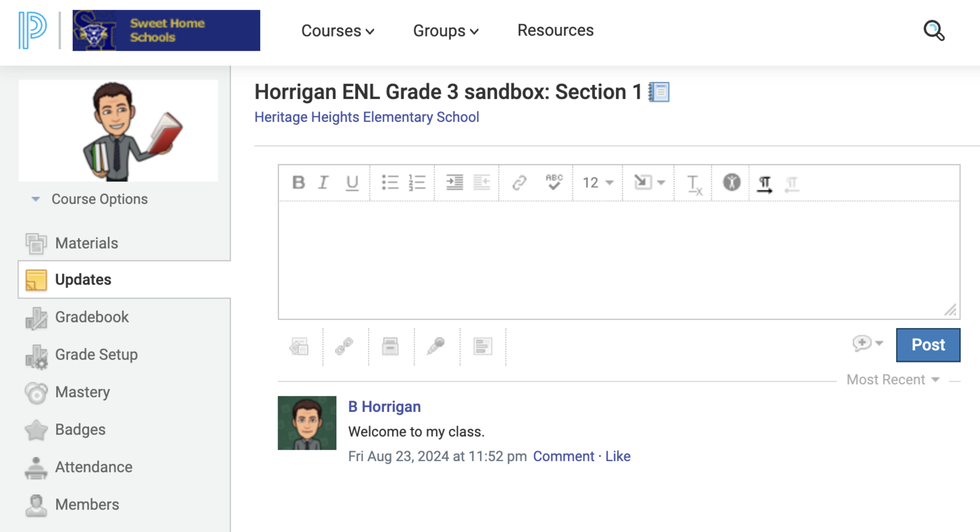Insert a numbered list
This screenshot has width=980, height=532.
pos(417,182)
